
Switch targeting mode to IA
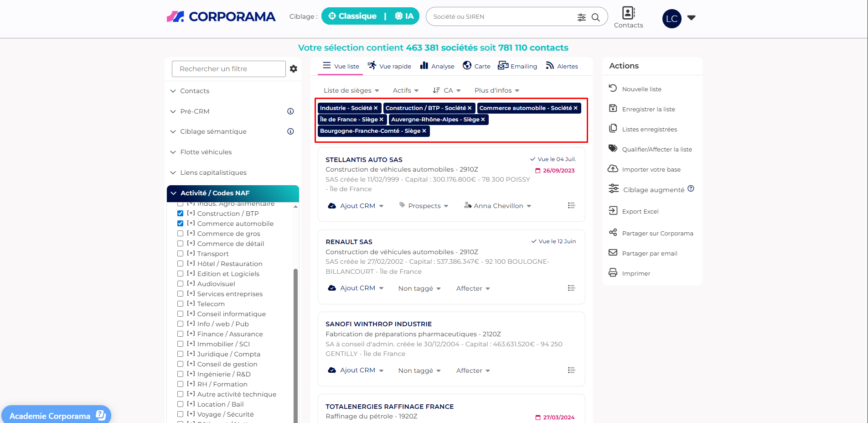(x=404, y=16)
